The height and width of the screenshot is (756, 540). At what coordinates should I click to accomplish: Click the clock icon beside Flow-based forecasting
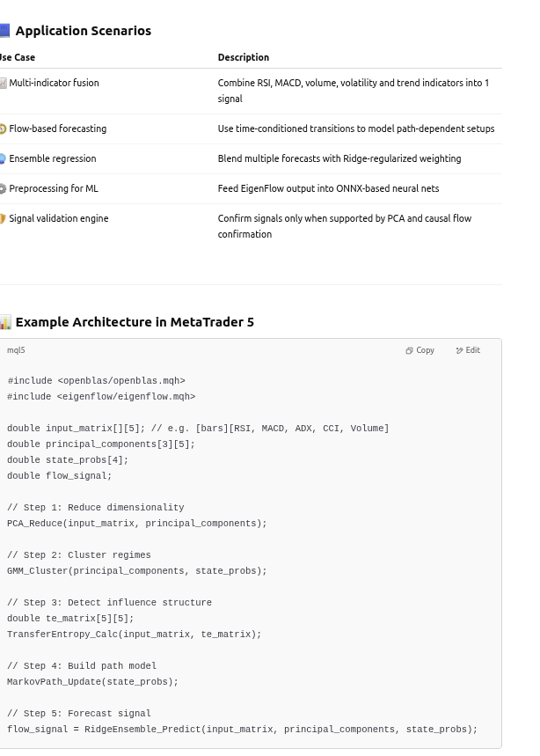point(3,128)
